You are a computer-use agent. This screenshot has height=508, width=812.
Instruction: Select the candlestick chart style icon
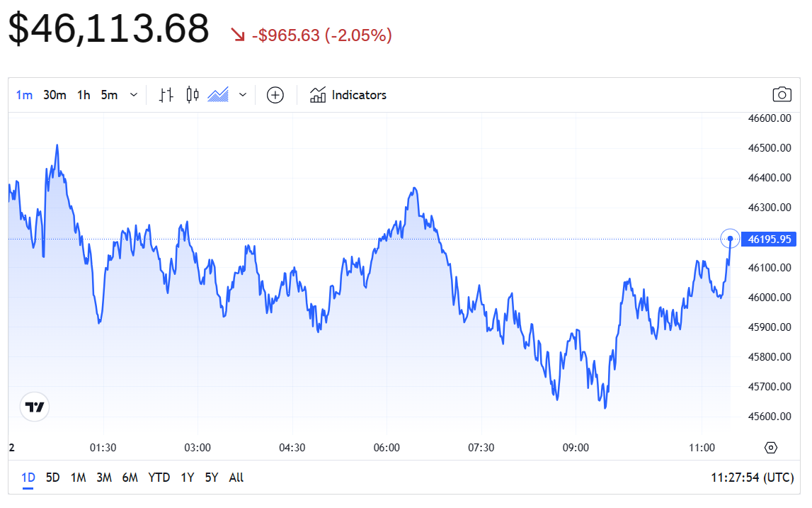(x=192, y=95)
